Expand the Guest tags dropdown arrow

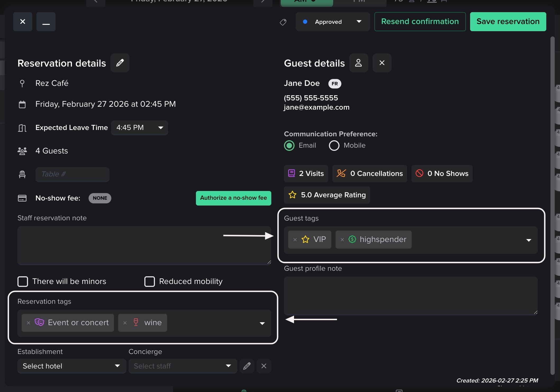pyautogui.click(x=529, y=240)
